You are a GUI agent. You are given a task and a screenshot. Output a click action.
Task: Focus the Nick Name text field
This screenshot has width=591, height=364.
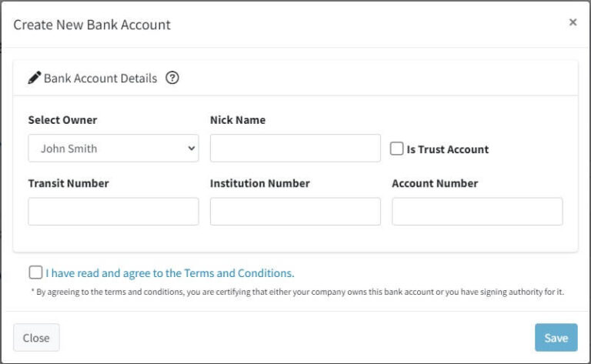[x=295, y=148]
